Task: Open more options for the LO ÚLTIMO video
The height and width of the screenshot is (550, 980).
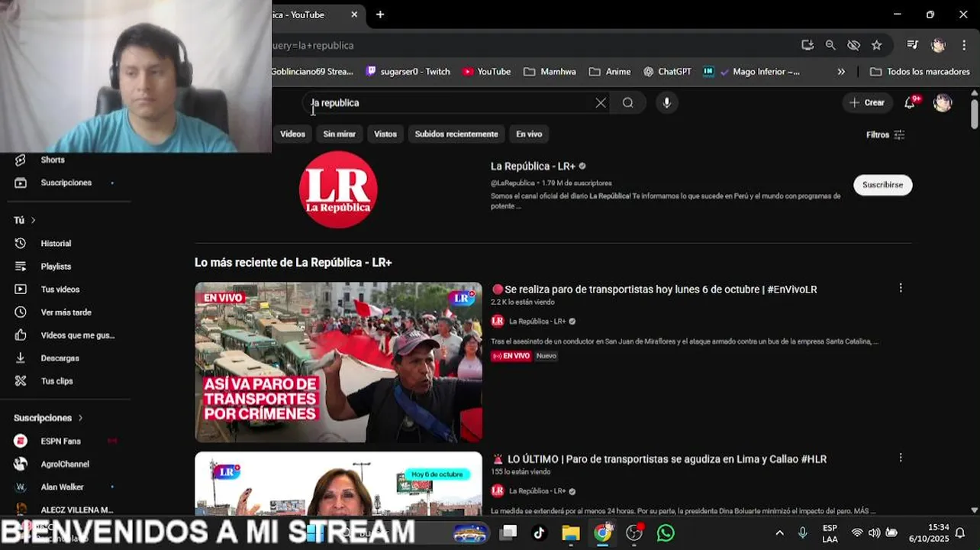Action: click(x=901, y=458)
